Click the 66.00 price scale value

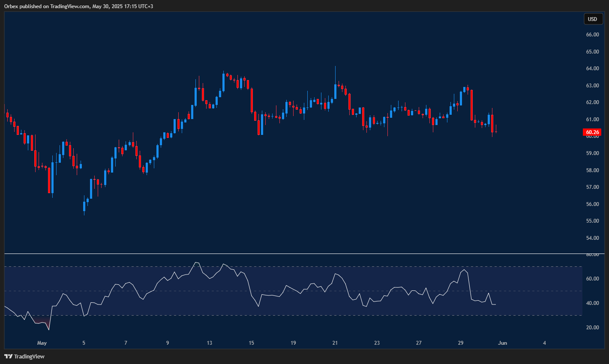(x=592, y=34)
